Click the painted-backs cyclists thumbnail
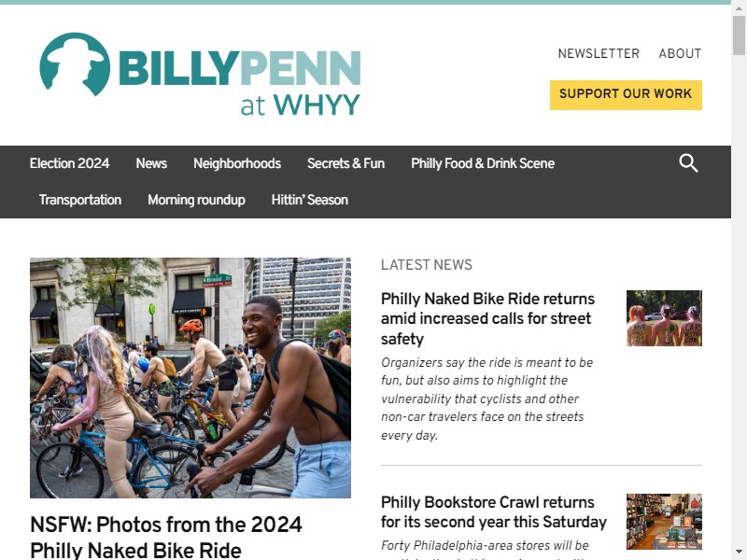Viewport: 747px width, 560px height. (x=664, y=318)
